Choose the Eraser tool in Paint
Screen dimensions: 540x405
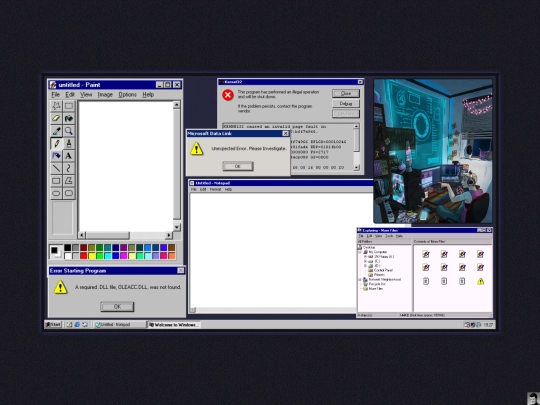click(56, 118)
